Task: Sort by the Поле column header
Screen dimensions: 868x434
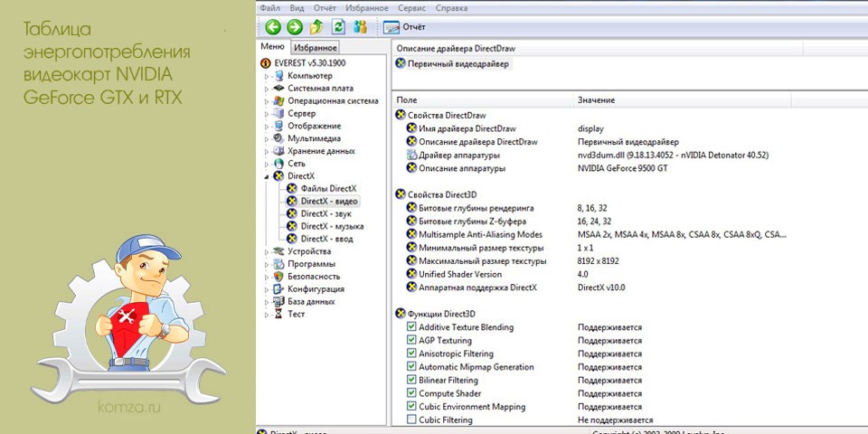Action: click(x=482, y=100)
